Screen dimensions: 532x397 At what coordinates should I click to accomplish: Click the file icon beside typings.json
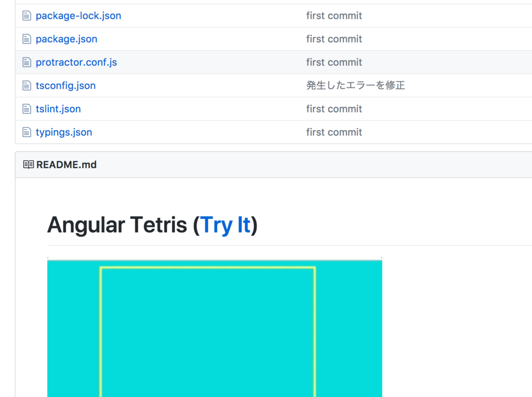pos(26,132)
